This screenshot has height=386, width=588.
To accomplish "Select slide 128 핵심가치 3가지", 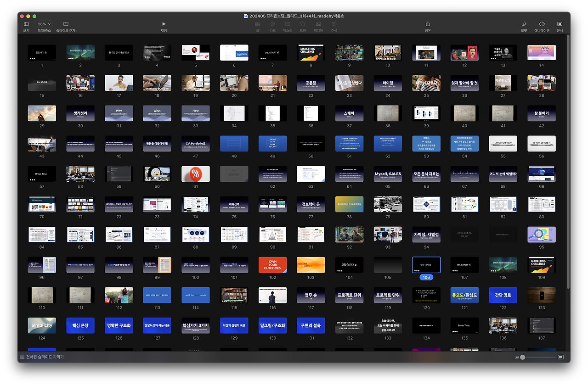I will tap(196, 325).
